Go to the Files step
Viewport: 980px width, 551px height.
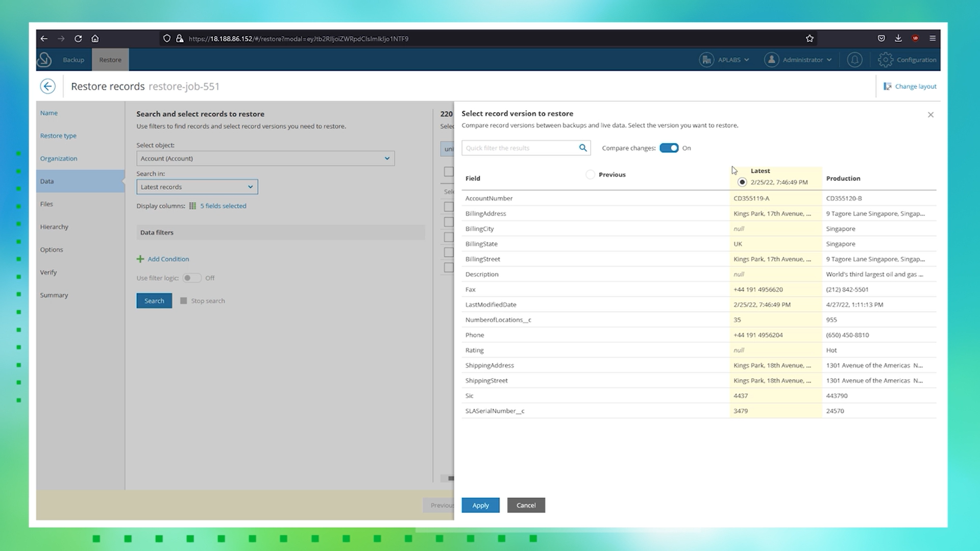46,204
